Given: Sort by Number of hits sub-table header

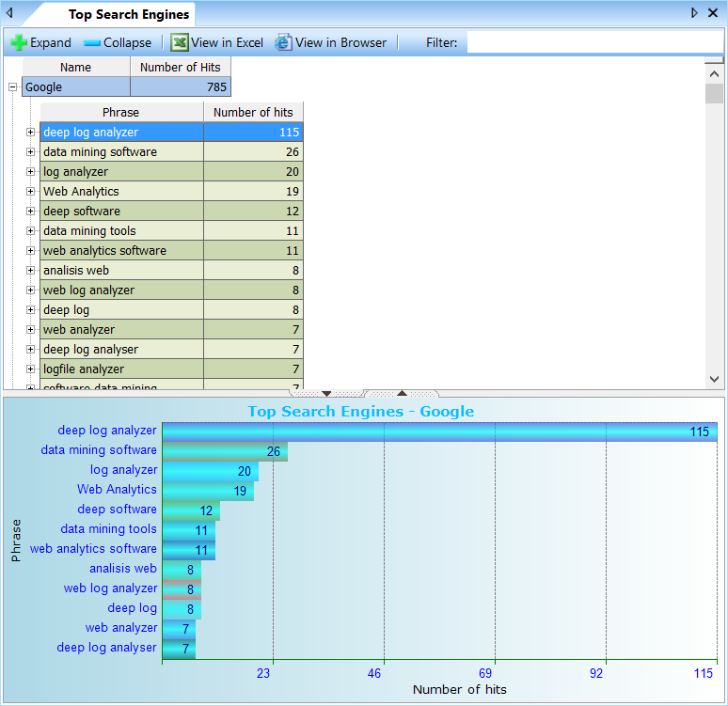Looking at the screenshot, I should click(254, 112).
